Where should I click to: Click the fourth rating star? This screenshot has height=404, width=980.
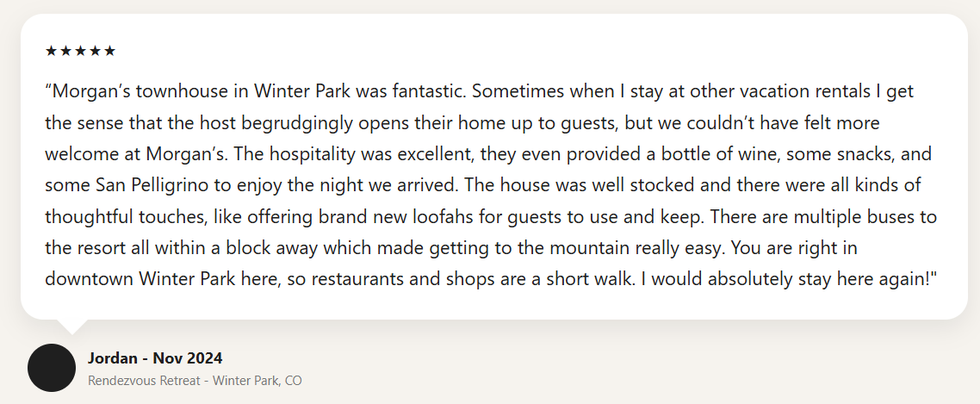tap(95, 51)
